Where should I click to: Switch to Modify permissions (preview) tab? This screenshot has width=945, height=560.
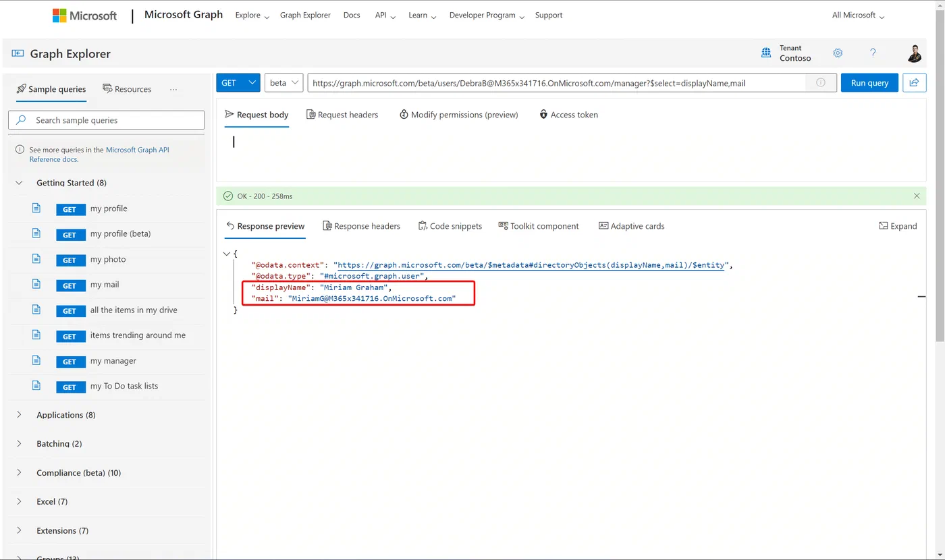459,115
